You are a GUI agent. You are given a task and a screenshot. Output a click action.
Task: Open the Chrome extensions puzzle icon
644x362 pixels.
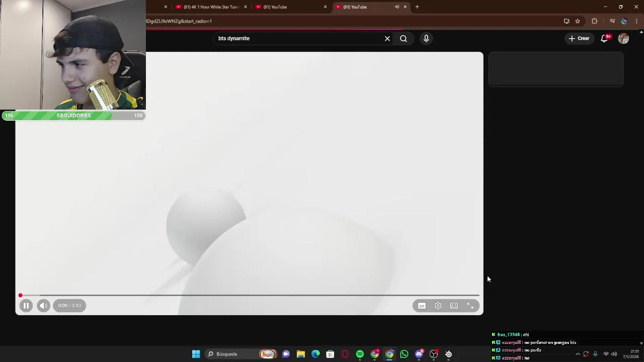[x=595, y=21]
